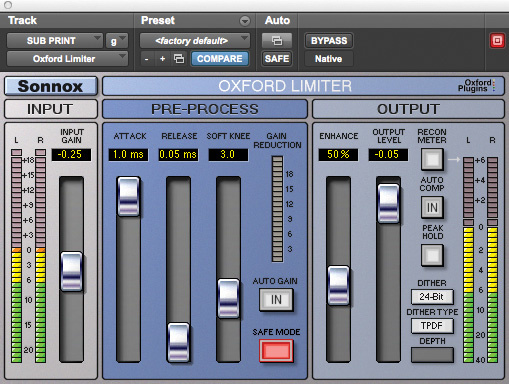Click the OUTPUT LEVEL fader handle
The image size is (509, 384).
[388, 204]
